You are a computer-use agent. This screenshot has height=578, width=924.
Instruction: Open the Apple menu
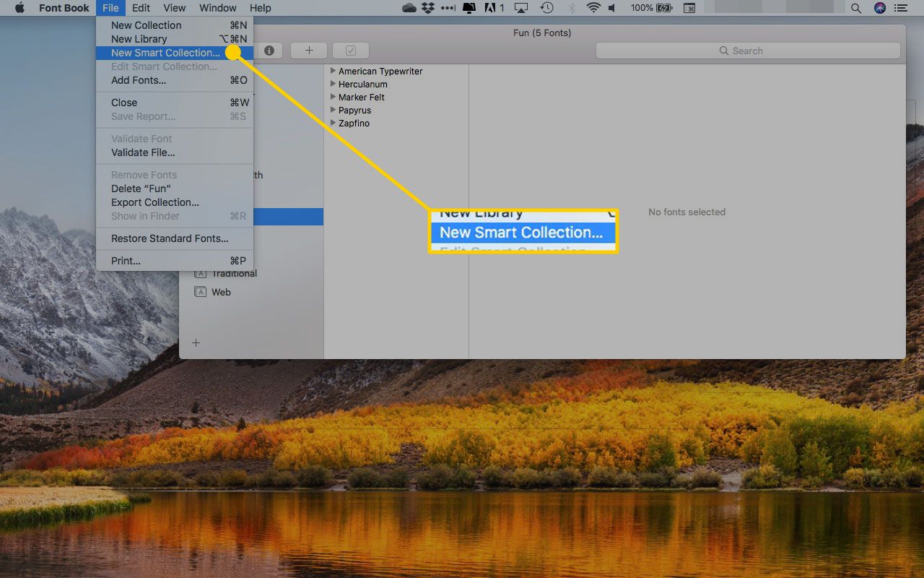pyautogui.click(x=19, y=8)
